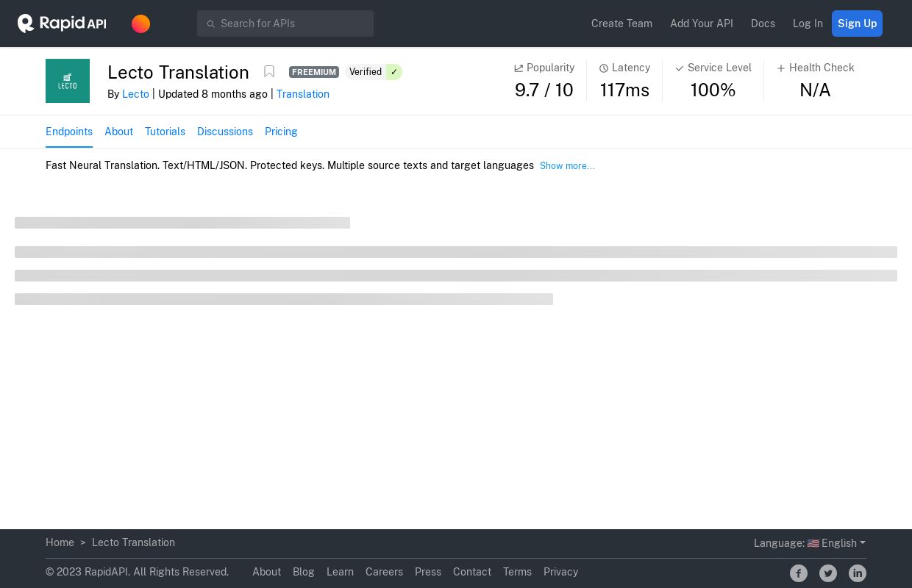Click the FREEMIUM badge
This screenshot has height=588, width=912.
314,72
